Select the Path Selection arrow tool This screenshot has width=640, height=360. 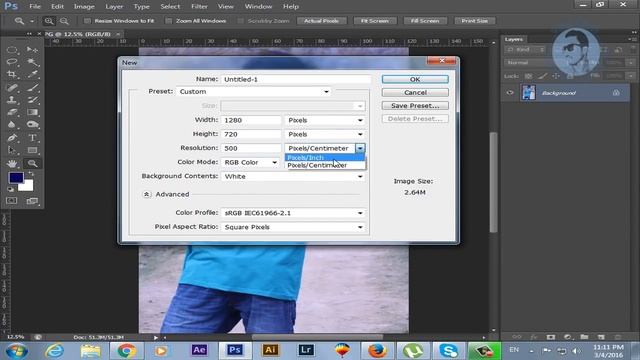tap(12, 150)
